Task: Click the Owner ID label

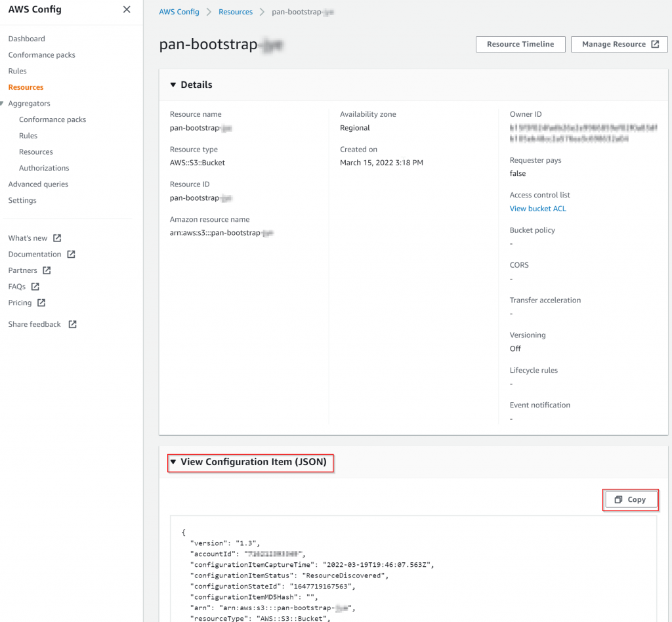Action: (526, 114)
